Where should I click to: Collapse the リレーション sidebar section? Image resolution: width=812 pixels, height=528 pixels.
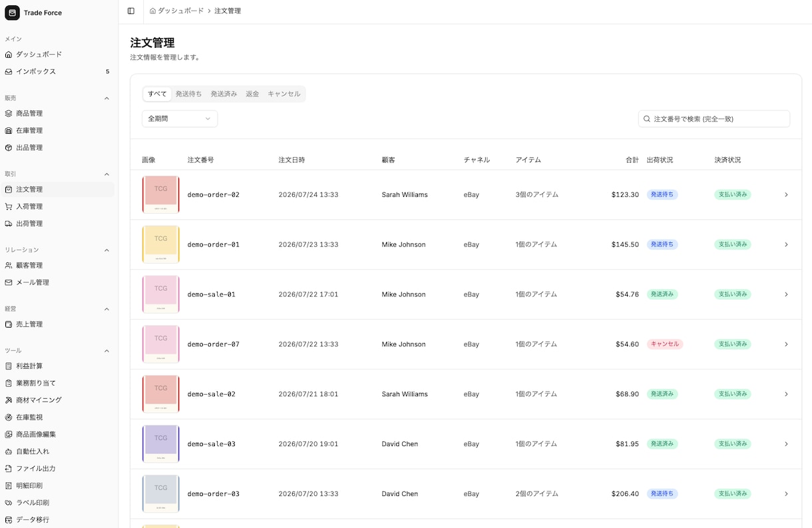pyautogui.click(x=106, y=250)
